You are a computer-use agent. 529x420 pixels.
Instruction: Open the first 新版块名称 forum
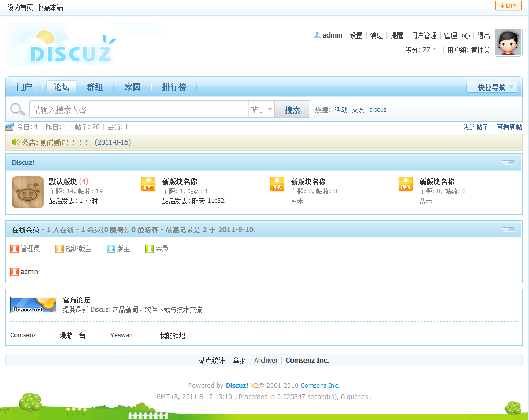pyautogui.click(x=180, y=182)
